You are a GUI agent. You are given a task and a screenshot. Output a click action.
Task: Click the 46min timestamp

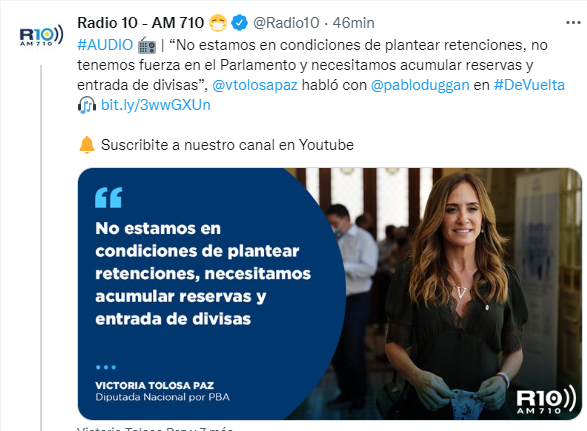353,23
